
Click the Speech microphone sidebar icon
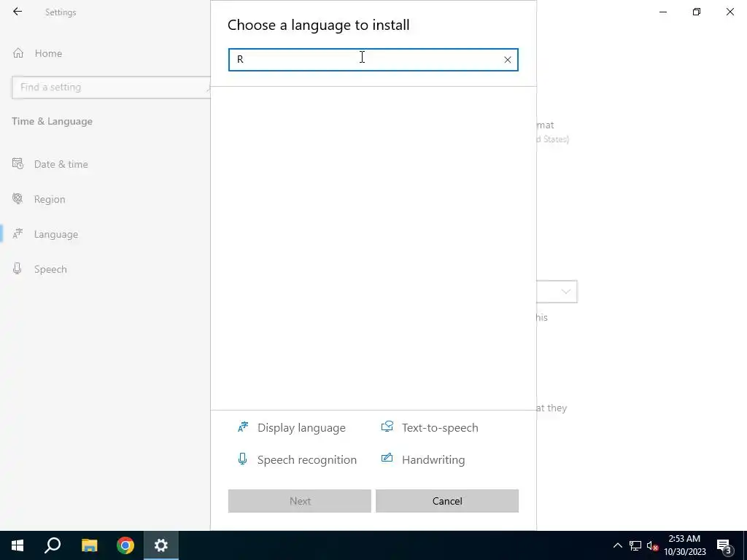pyautogui.click(x=18, y=268)
